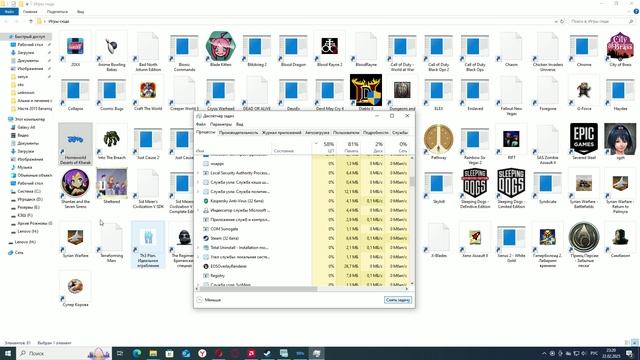Click Task Manager horizontal scrollbar thumb

pyautogui.click(x=259, y=289)
